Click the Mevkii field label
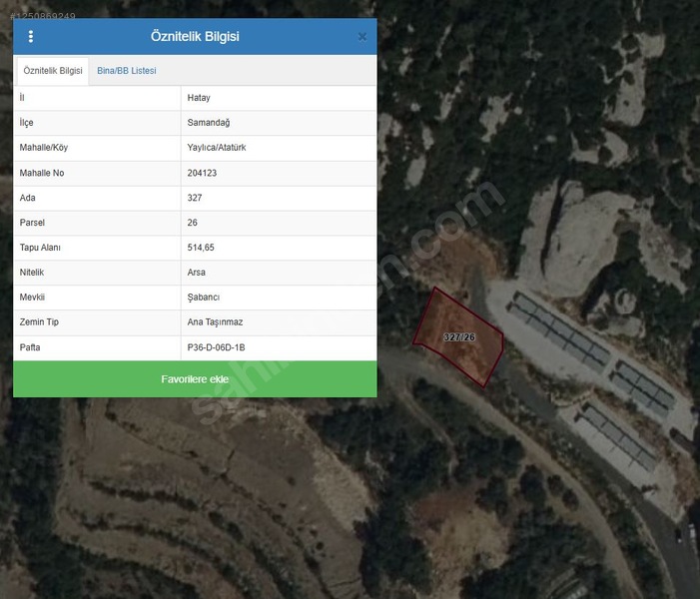The image size is (700, 599). [32, 297]
